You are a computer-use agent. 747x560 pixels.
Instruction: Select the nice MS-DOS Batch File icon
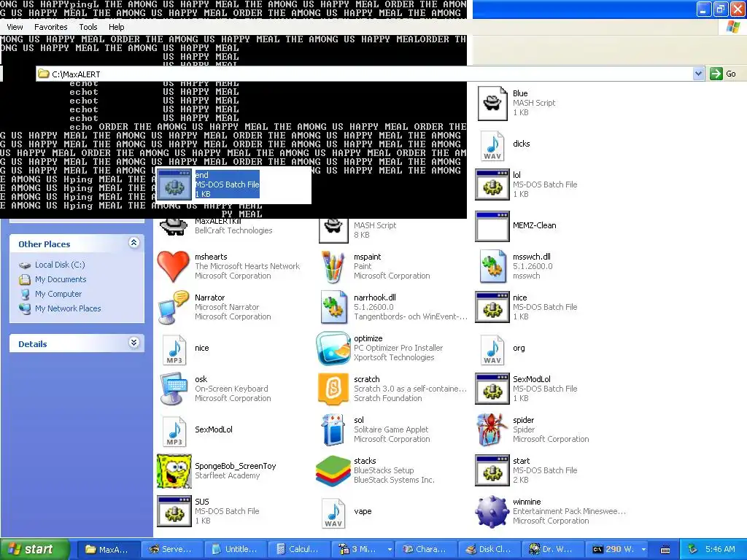(492, 307)
